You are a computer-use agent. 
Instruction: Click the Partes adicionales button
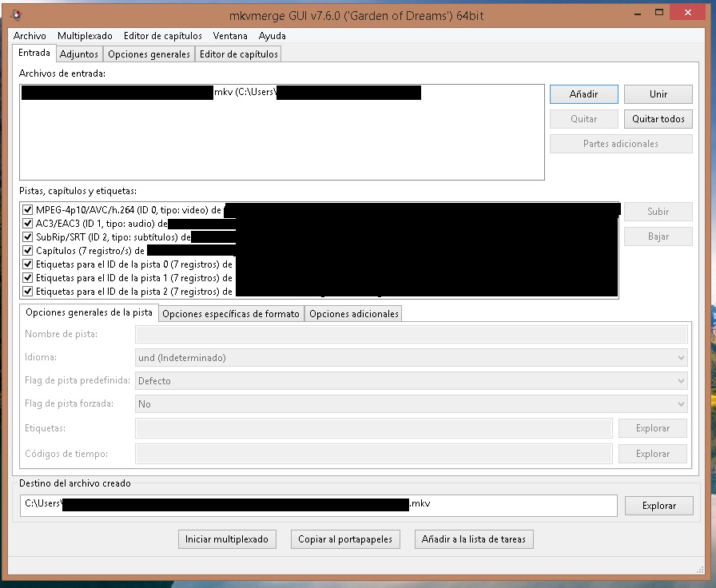(621, 144)
